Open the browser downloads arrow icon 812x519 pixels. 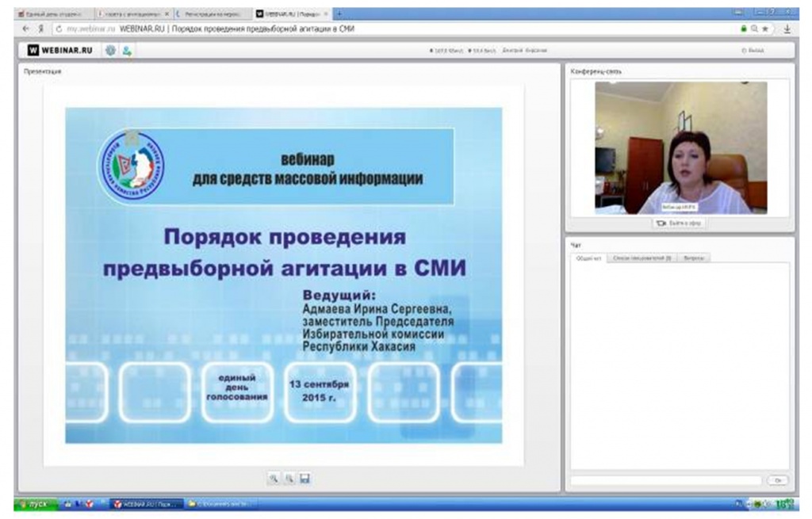coord(787,29)
